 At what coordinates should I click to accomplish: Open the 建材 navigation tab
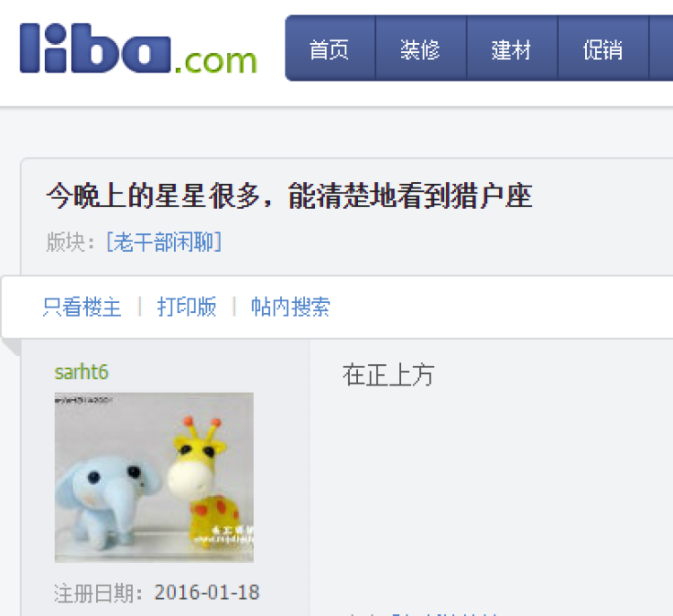[512, 48]
